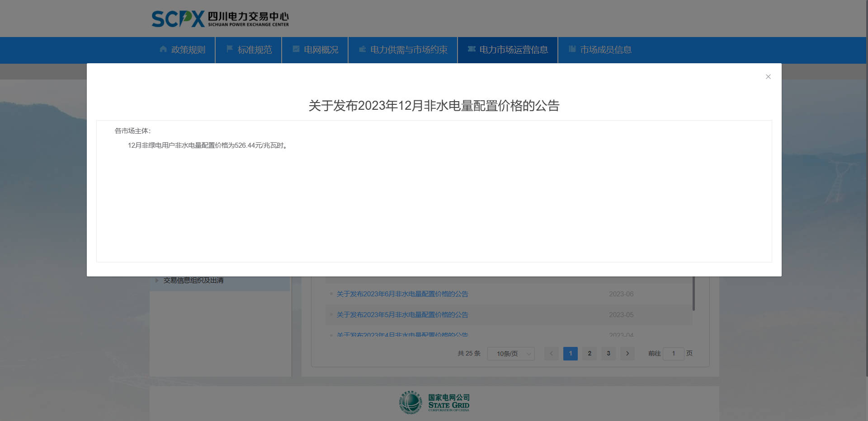Image resolution: width=868 pixels, height=421 pixels.
Task: Select page 2 in pagination
Action: point(590,354)
